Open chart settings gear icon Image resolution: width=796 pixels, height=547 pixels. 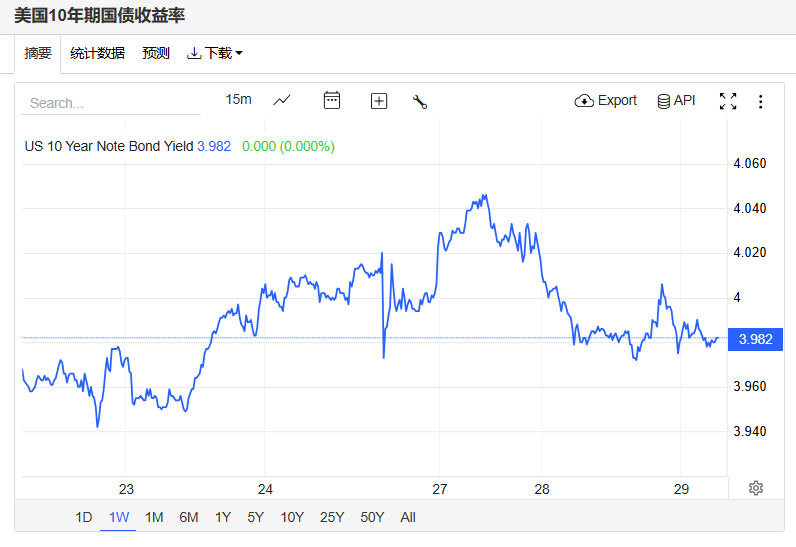[756, 488]
